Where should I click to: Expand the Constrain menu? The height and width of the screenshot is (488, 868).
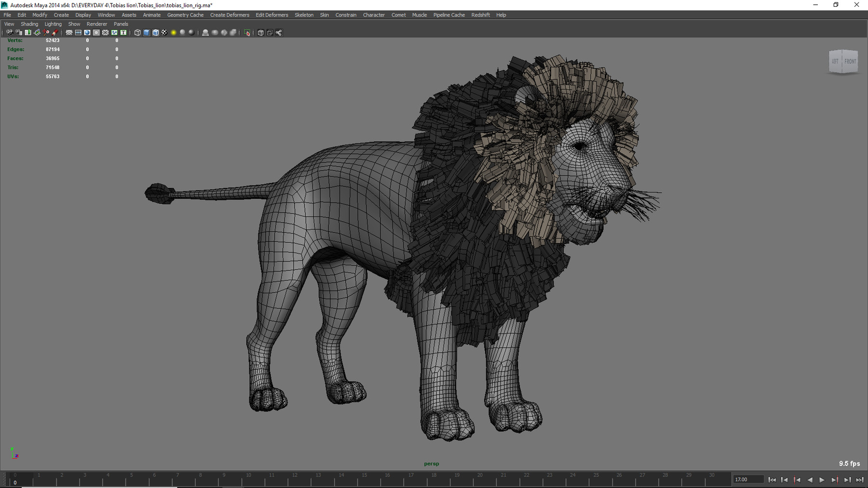pyautogui.click(x=346, y=15)
